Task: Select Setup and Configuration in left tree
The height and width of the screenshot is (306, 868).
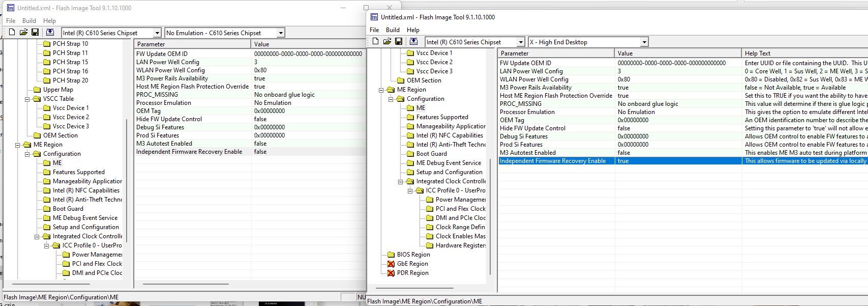Action: (x=86, y=227)
